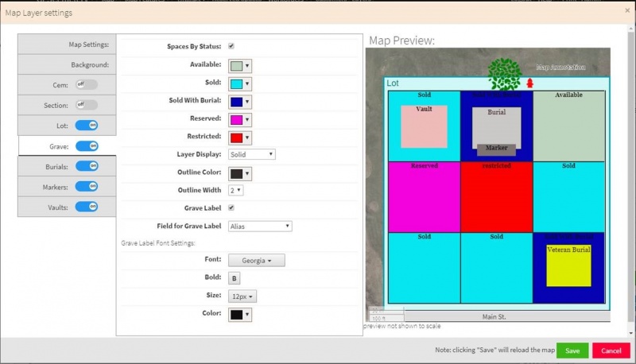636x364 pixels.
Task: Click the Sold With Burial navy swatch
Action: pos(236,102)
